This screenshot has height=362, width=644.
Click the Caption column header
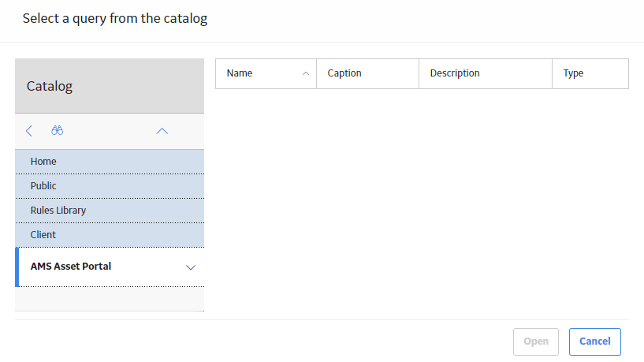pyautogui.click(x=367, y=73)
